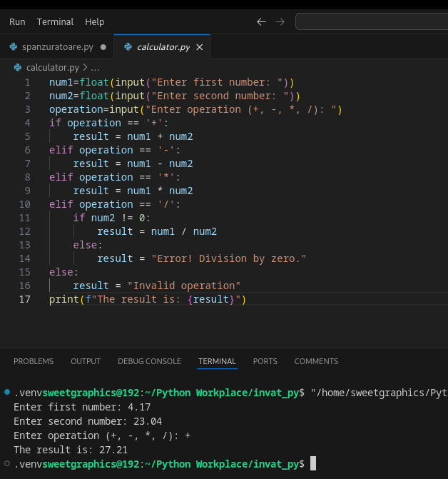This screenshot has width=448, height=479.
Task: Open the PORTS panel tab
Action: pyautogui.click(x=265, y=361)
